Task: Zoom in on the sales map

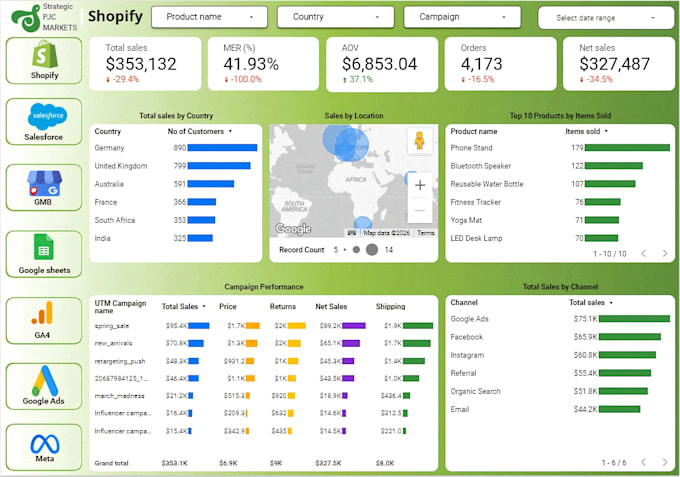Action: [x=420, y=186]
